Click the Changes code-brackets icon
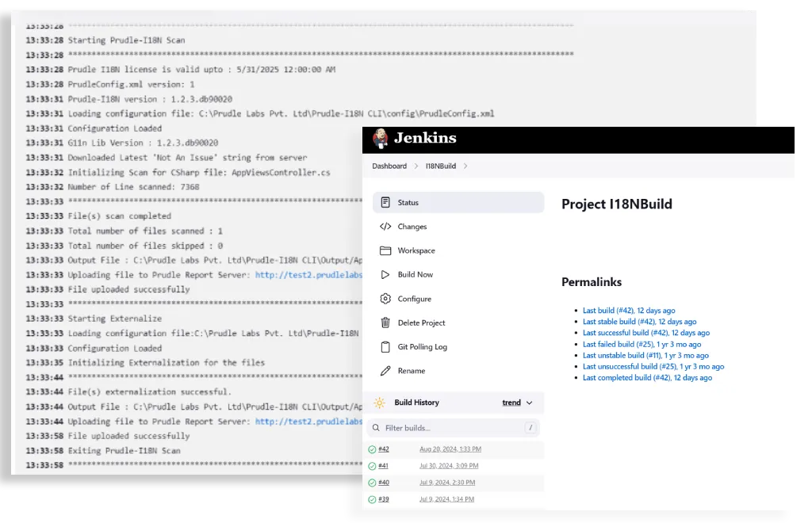Viewport: 812px width, 523px height. 385,227
